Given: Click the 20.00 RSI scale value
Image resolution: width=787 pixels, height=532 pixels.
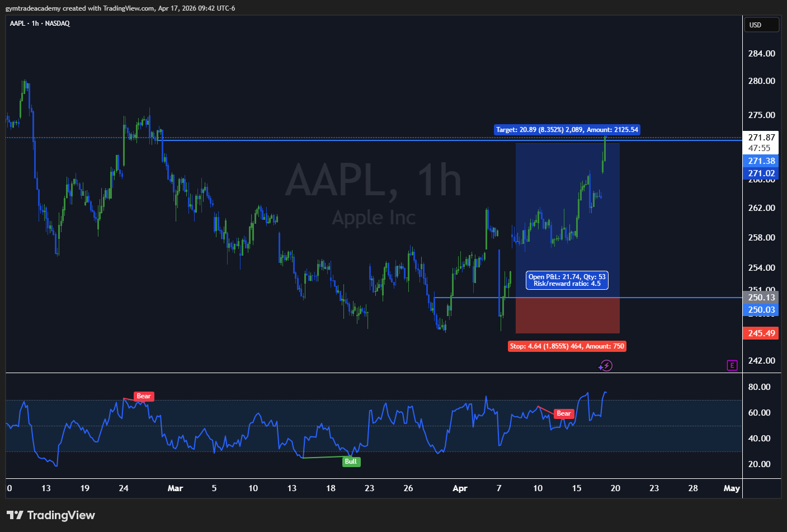Looking at the screenshot, I should click(x=760, y=464).
